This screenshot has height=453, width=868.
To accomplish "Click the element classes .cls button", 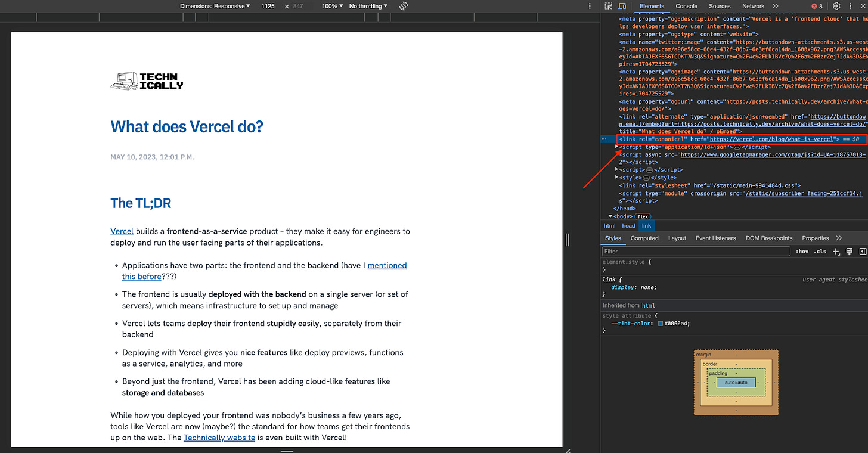I will coord(821,252).
